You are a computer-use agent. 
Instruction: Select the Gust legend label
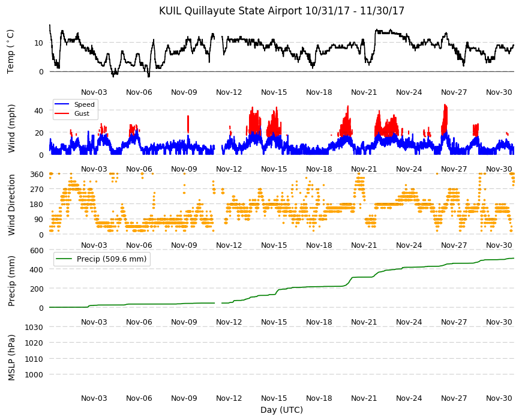click(x=82, y=113)
